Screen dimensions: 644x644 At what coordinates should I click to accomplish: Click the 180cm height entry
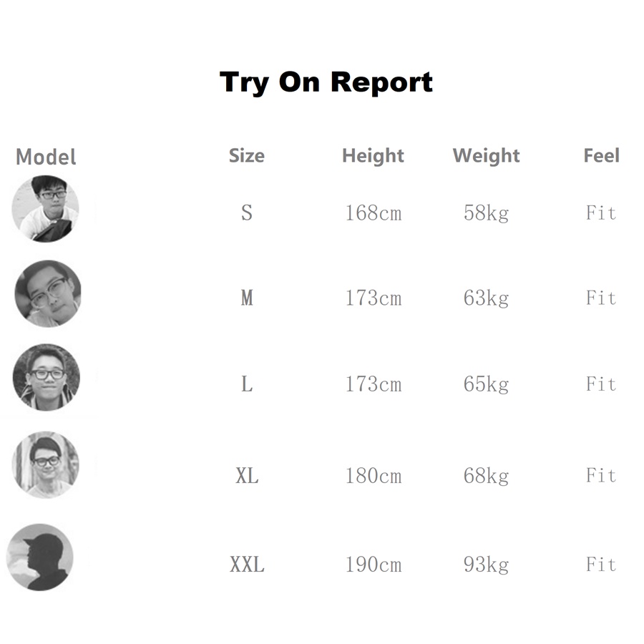pyautogui.click(x=373, y=475)
